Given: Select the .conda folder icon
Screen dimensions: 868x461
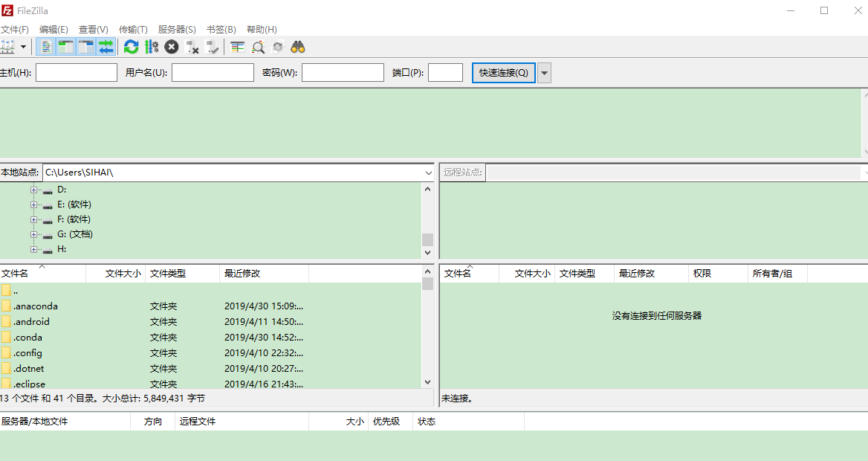Looking at the screenshot, I should [x=6, y=337].
